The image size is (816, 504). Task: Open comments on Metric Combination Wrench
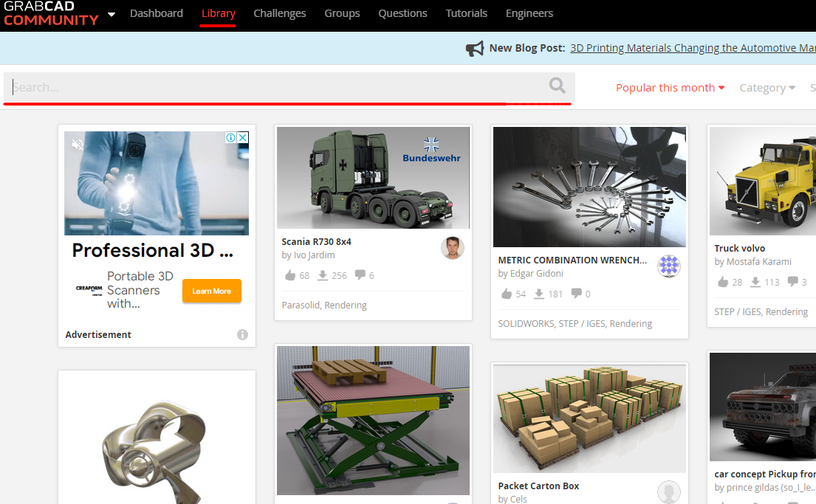pyautogui.click(x=577, y=294)
